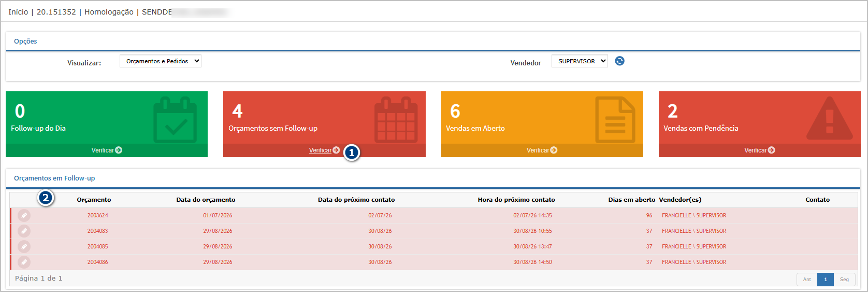Click the Início breadcrumb link
Image resolution: width=868 pixels, height=292 pixels.
[x=18, y=12]
